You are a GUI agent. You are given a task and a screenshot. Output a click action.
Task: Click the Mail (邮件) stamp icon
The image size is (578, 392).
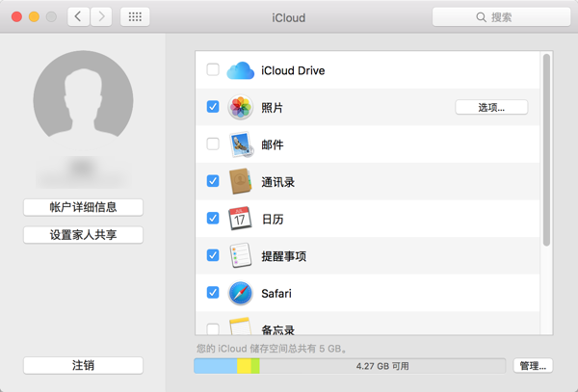tap(240, 144)
